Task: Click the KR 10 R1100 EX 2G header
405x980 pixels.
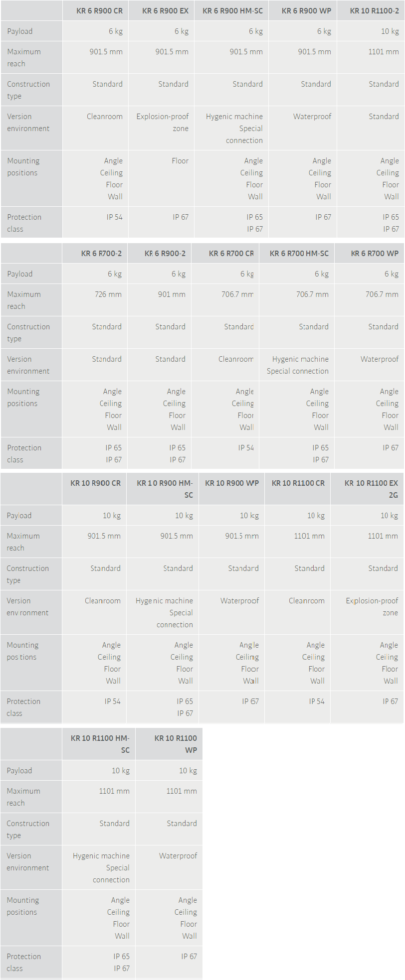Action: click(x=371, y=489)
